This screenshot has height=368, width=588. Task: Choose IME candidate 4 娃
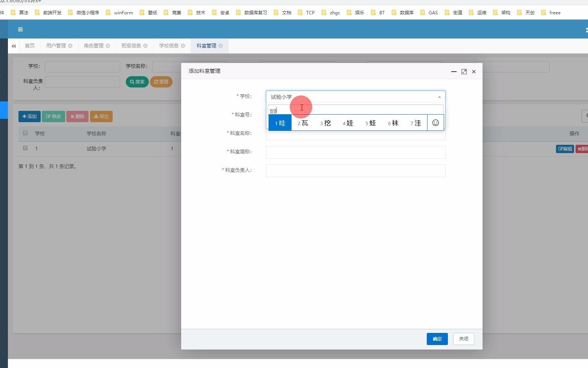click(x=348, y=123)
